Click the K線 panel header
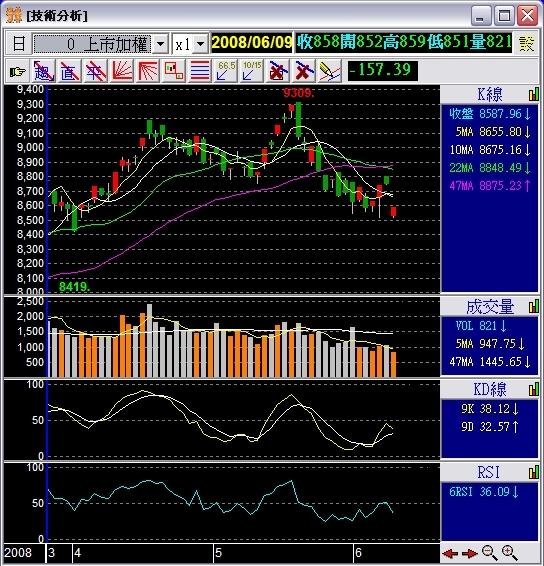 tap(490, 95)
